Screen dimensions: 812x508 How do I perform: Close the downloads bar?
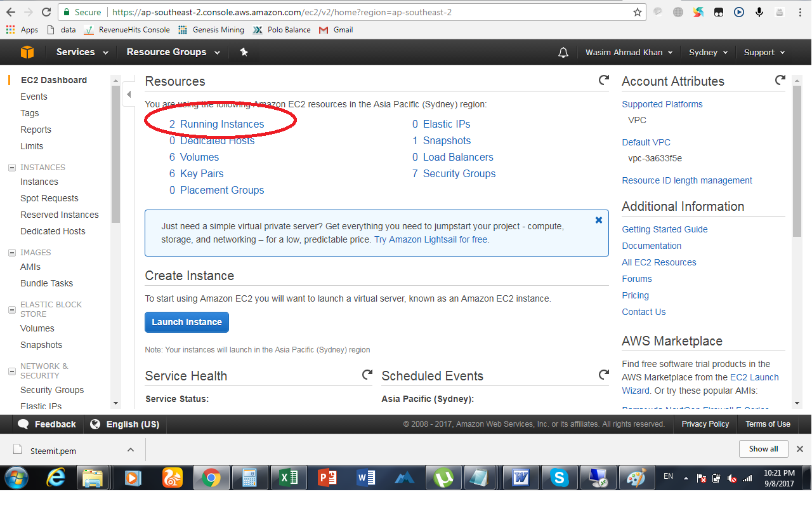pos(800,449)
